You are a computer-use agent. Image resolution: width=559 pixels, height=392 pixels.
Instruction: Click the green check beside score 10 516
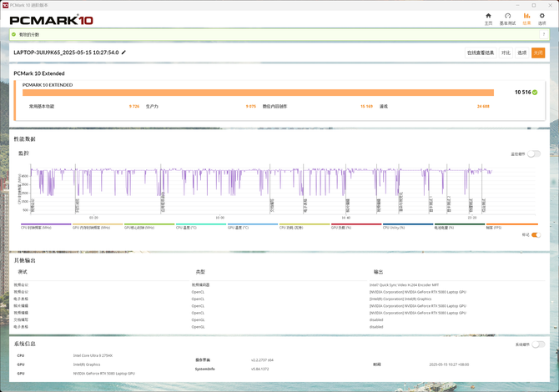535,93
